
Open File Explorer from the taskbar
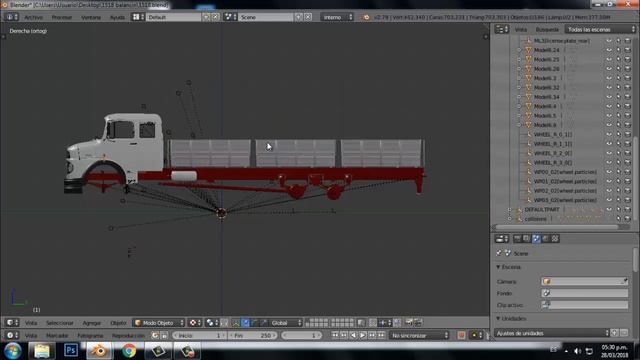[42, 351]
